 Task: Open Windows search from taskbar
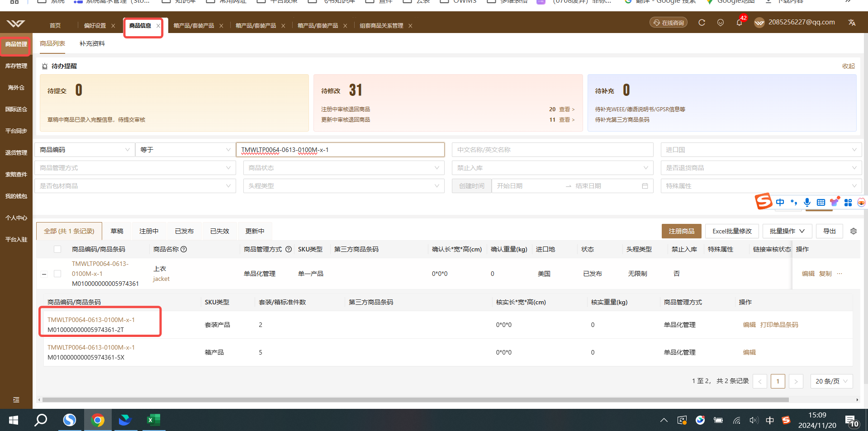41,420
